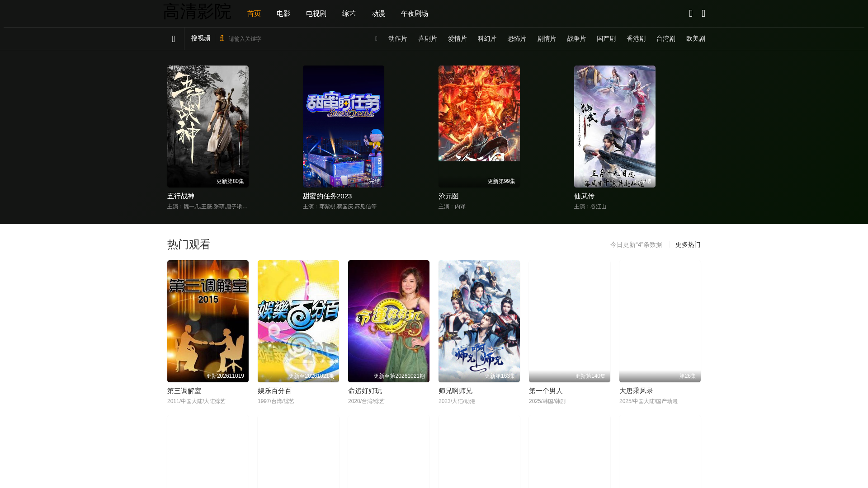Open the 仙武传 poster
Screen dimensions: 868x488
tap(615, 127)
